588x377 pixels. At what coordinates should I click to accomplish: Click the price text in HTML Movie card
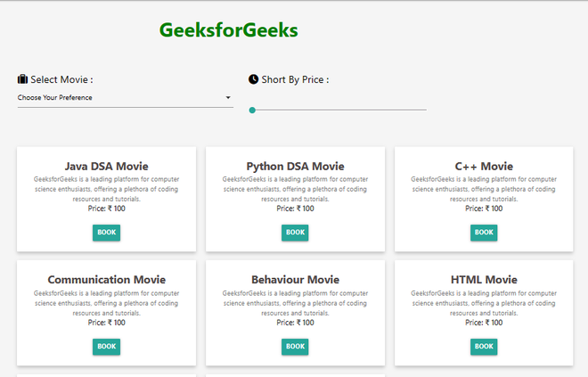tap(484, 323)
